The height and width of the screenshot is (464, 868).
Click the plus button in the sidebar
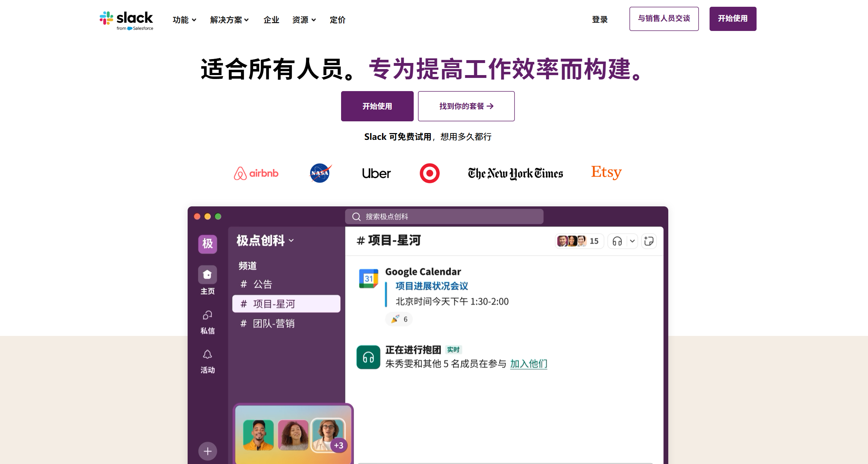(207, 451)
